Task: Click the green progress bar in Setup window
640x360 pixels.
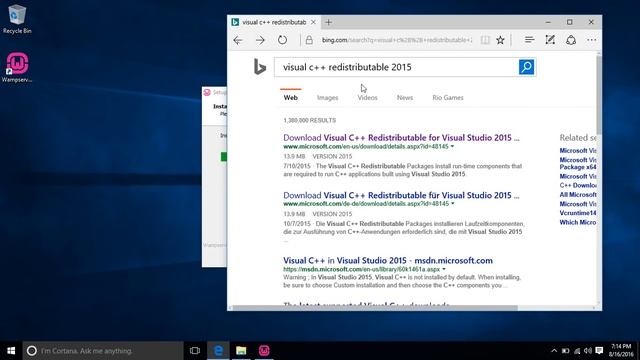Action: tap(224, 157)
